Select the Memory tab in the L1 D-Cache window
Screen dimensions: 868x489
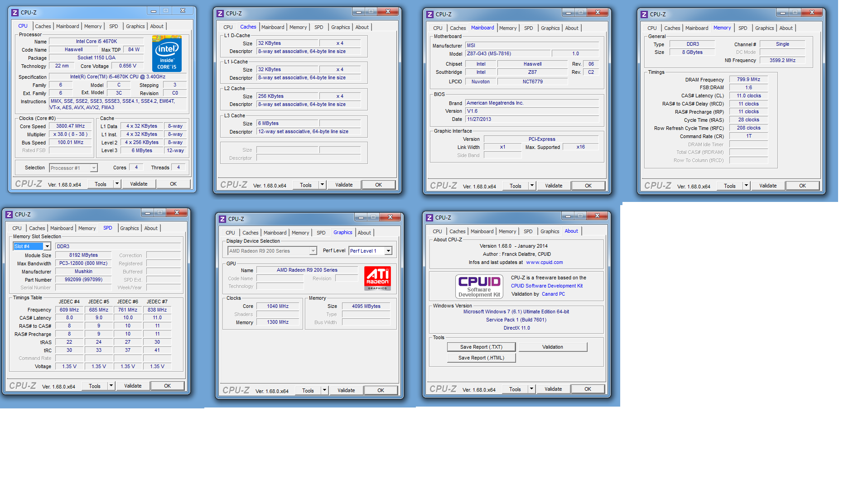pos(298,27)
